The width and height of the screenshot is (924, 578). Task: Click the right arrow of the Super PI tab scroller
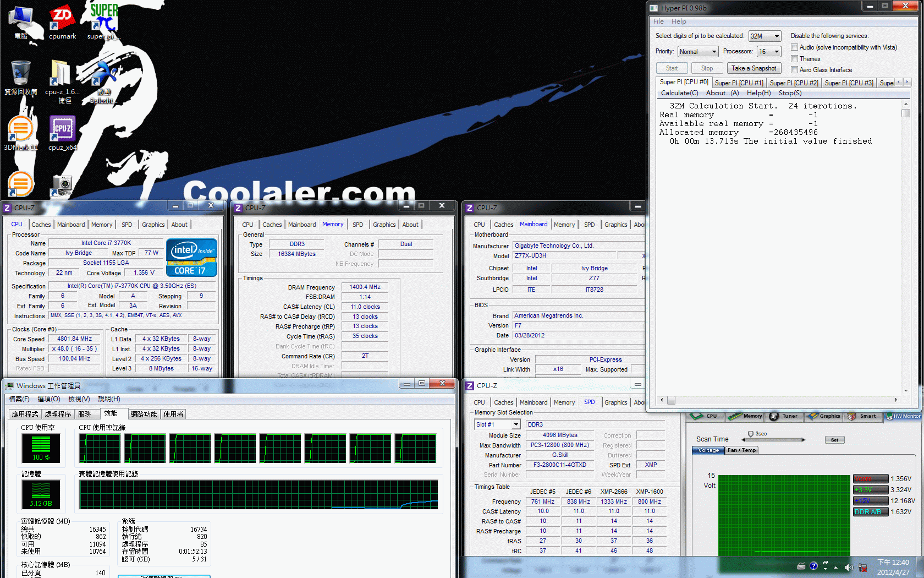point(907,82)
